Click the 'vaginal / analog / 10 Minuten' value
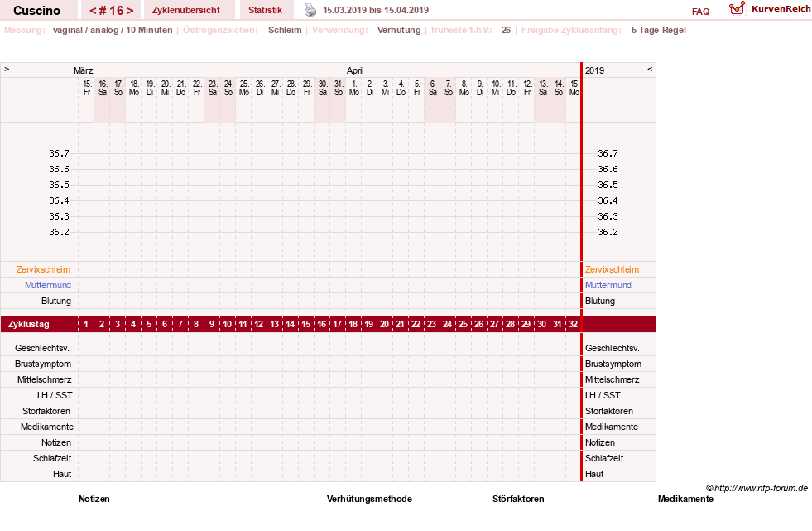The height and width of the screenshot is (531, 812). pyautogui.click(x=113, y=30)
